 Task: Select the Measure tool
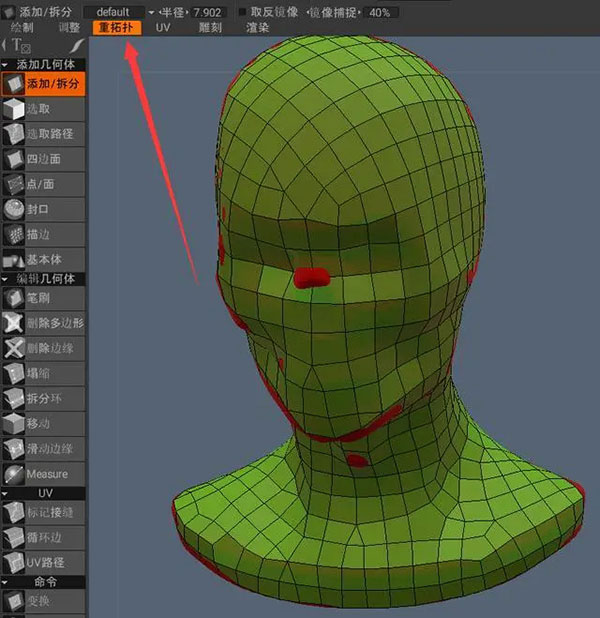(x=44, y=473)
